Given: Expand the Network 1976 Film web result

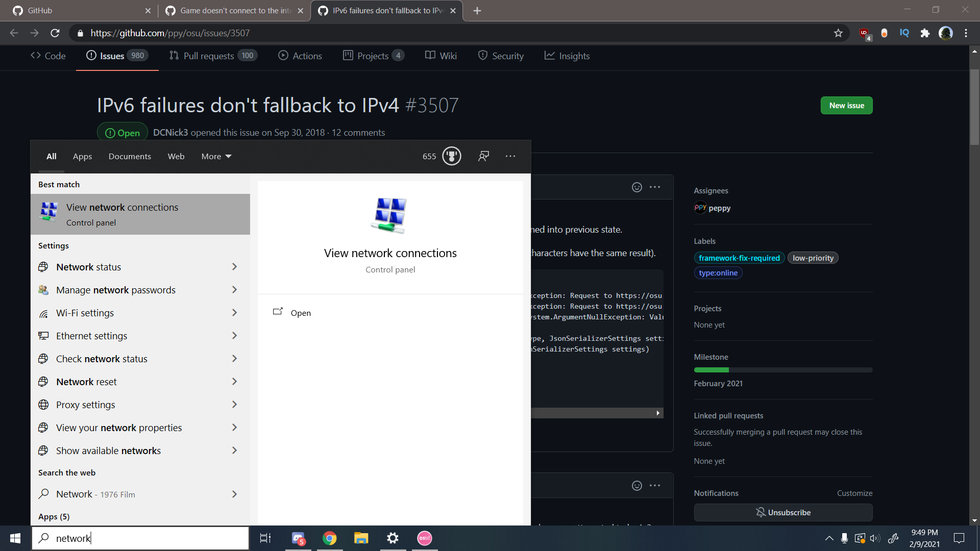Looking at the screenshot, I should 234,494.
